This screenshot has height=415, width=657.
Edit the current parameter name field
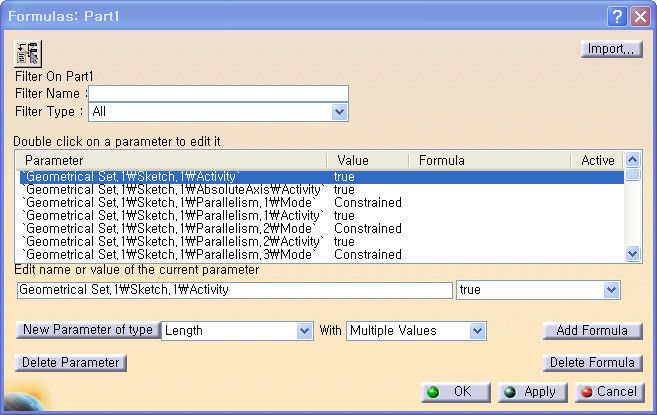pyautogui.click(x=235, y=290)
